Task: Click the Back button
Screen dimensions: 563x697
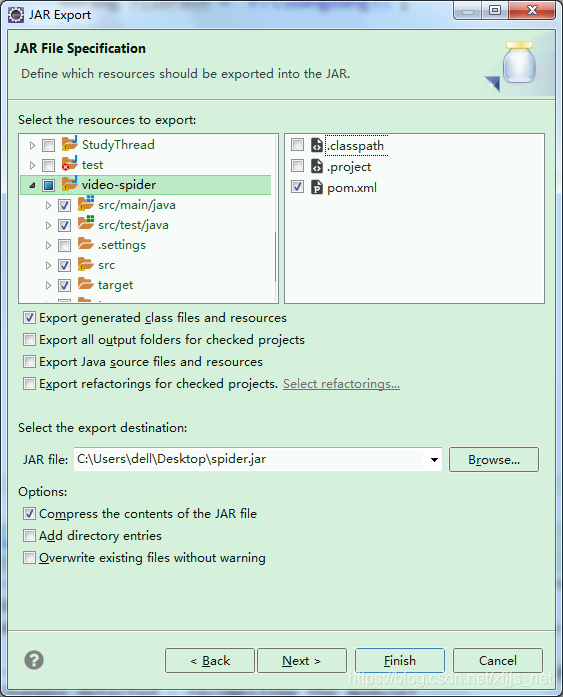Action: pos(210,661)
